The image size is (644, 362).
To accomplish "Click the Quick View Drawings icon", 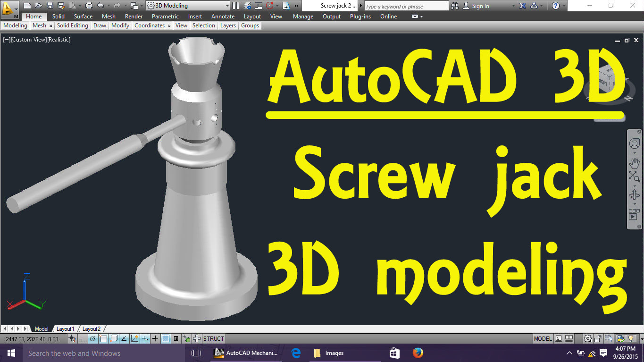I will [x=569, y=338].
